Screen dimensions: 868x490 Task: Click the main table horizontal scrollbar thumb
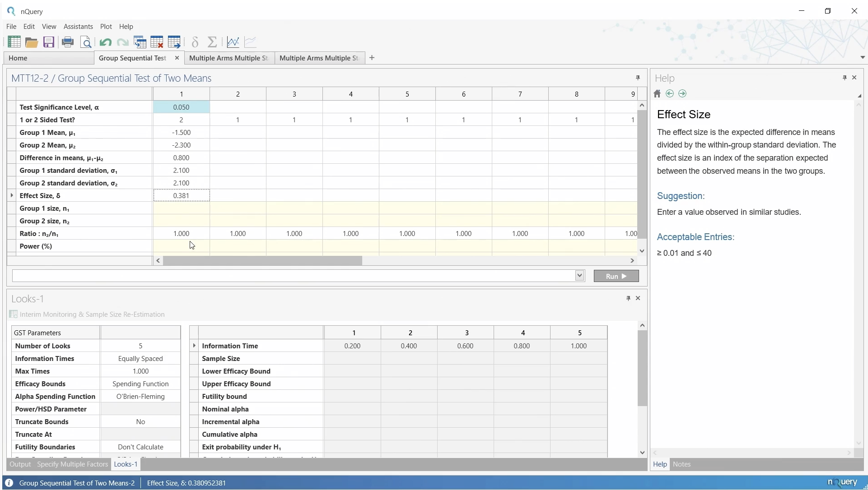[262, 261]
